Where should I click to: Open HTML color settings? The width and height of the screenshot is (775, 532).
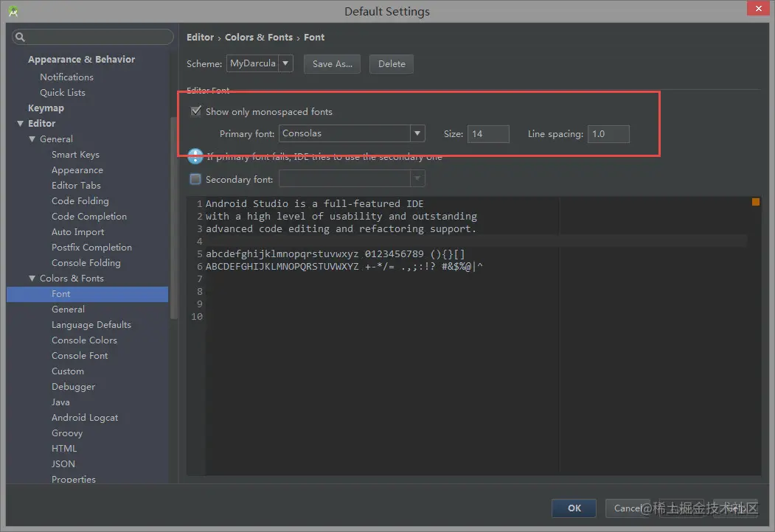coord(64,449)
